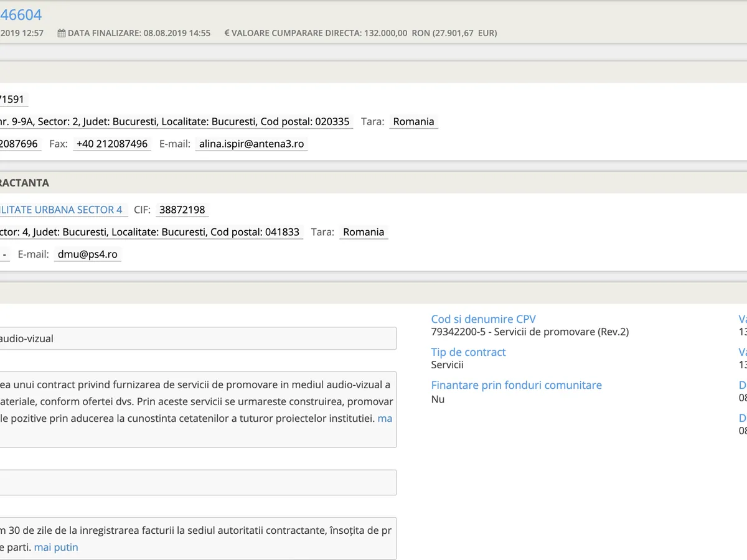
Task: Click the 'Tip de contract' label
Action: (x=468, y=352)
